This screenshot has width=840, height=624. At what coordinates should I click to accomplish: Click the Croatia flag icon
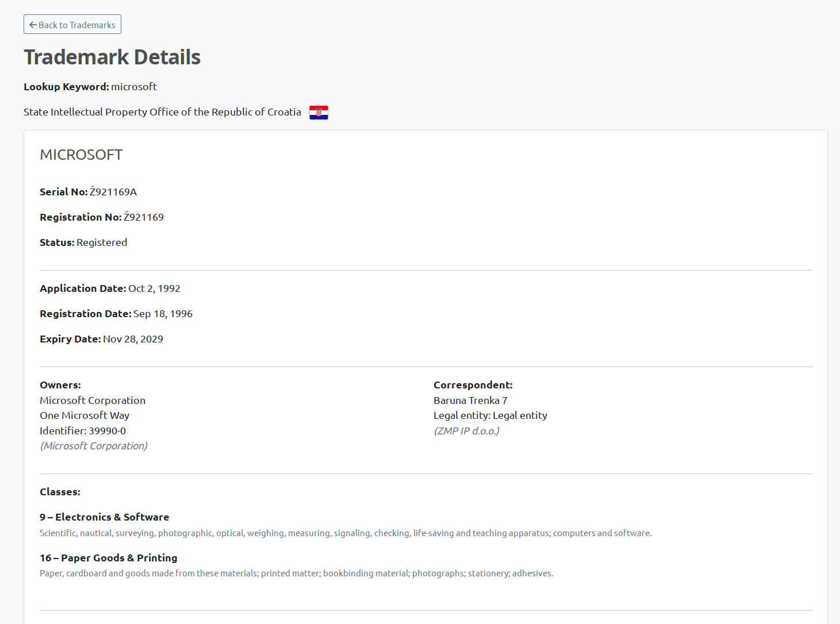pos(319,113)
